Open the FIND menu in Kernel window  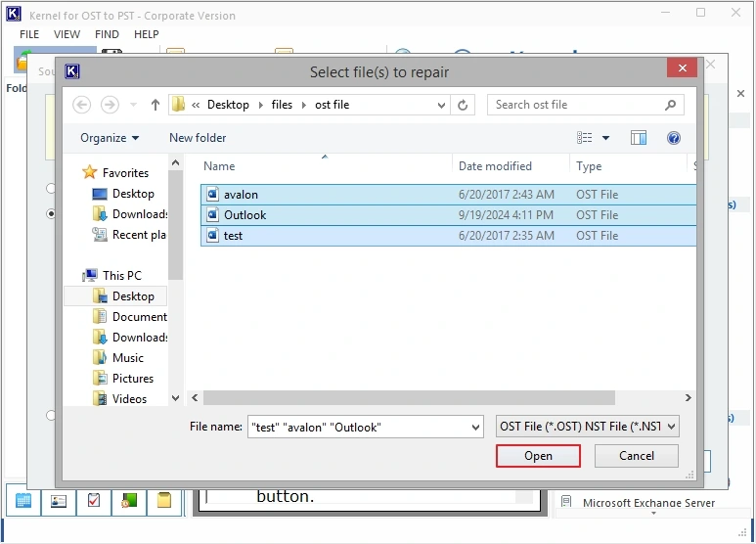click(107, 34)
